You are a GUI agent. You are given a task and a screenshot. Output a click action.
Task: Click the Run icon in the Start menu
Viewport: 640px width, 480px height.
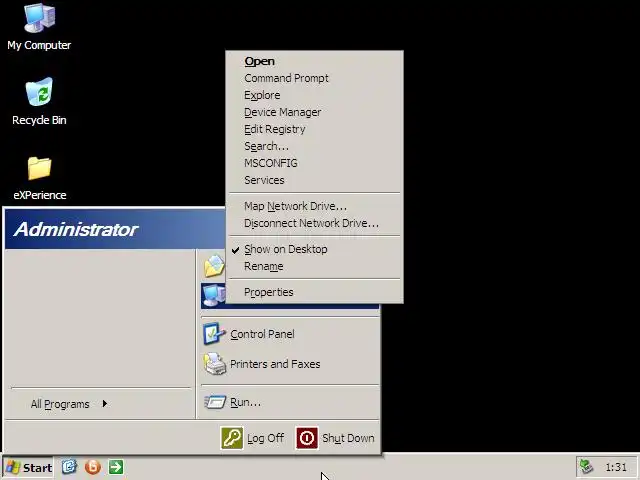215,402
